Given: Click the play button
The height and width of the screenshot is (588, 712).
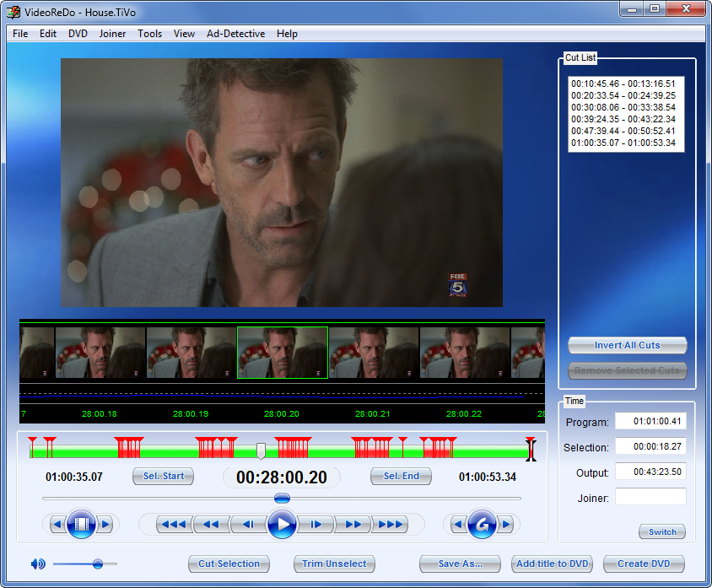Looking at the screenshot, I should point(282,524).
